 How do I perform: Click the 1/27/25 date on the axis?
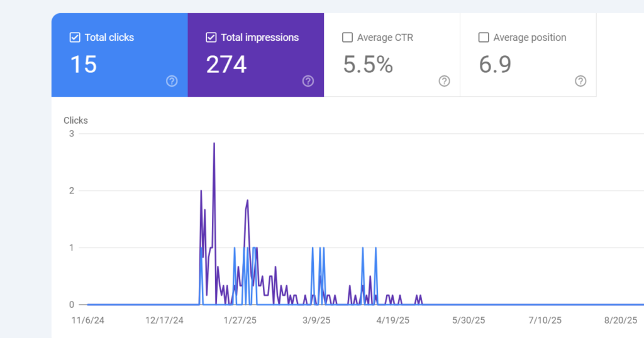point(240,320)
